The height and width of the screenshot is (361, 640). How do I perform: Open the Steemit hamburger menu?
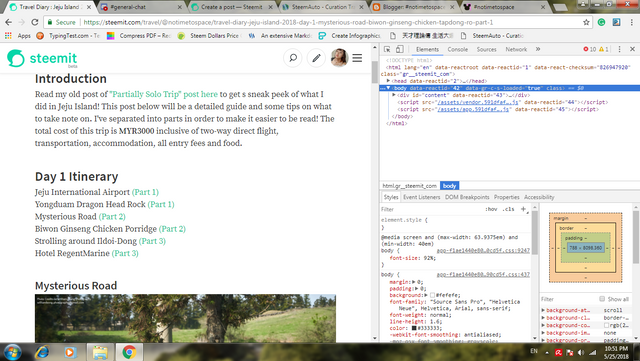click(x=357, y=58)
